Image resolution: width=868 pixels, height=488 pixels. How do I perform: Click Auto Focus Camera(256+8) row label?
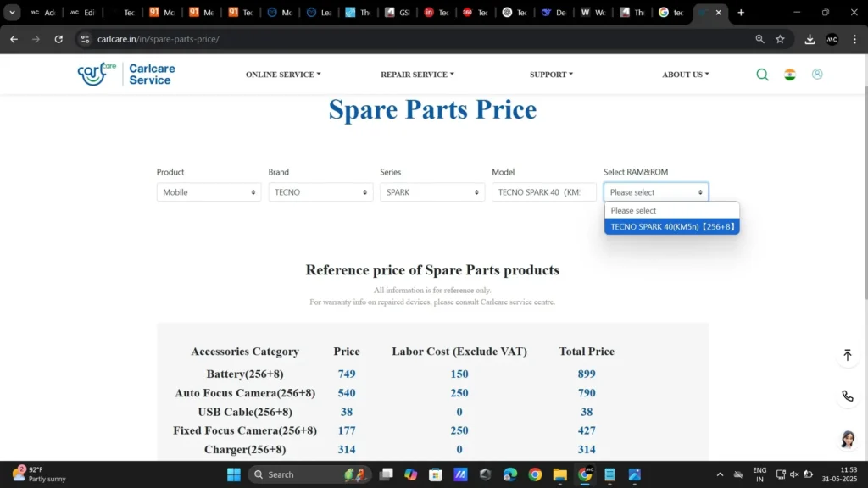click(245, 393)
